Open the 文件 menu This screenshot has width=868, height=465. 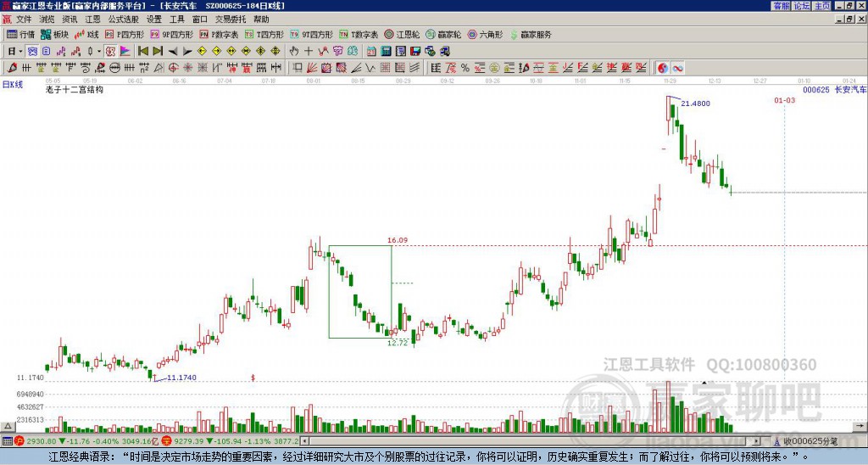point(24,20)
